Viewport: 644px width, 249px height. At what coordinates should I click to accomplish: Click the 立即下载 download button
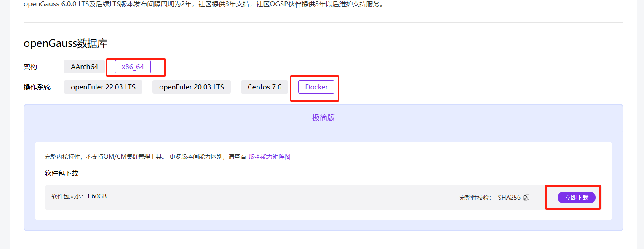click(x=577, y=198)
